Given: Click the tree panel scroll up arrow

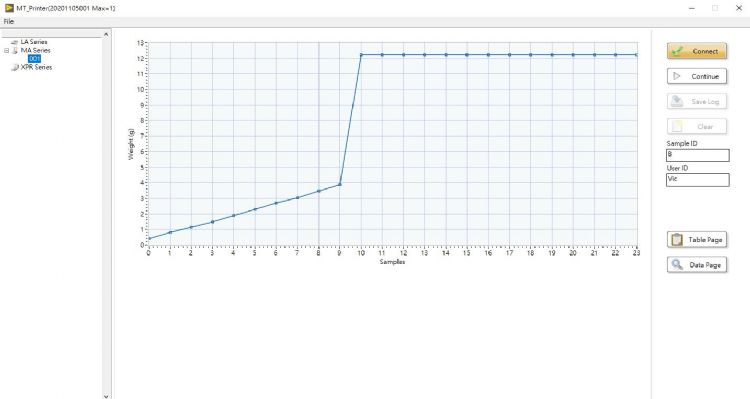Looking at the screenshot, I should pyautogui.click(x=106, y=34).
